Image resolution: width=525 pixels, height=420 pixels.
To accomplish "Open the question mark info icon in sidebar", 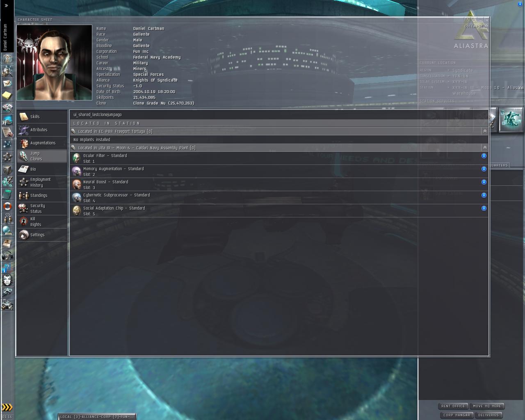I will pos(7,268).
